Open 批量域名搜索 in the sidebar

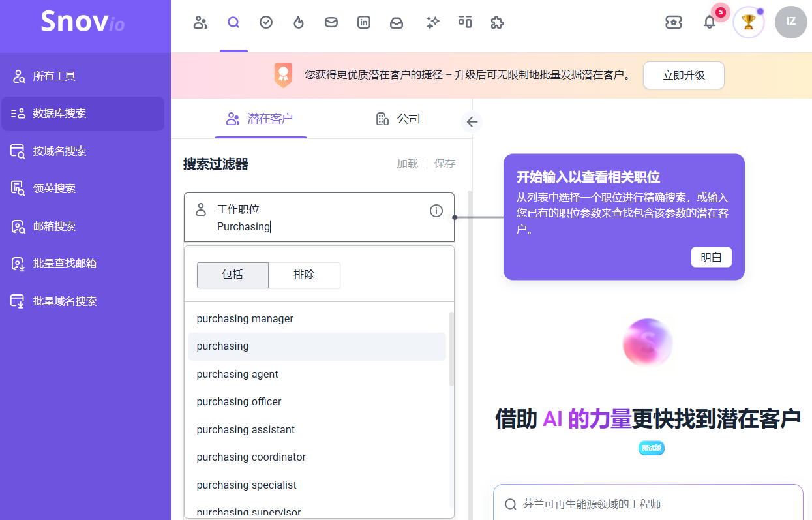83,301
